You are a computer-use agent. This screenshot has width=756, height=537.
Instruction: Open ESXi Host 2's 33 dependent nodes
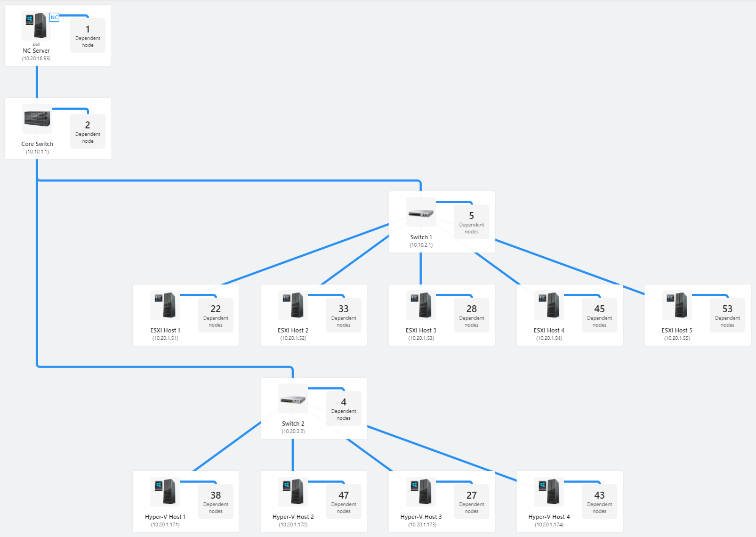point(343,315)
